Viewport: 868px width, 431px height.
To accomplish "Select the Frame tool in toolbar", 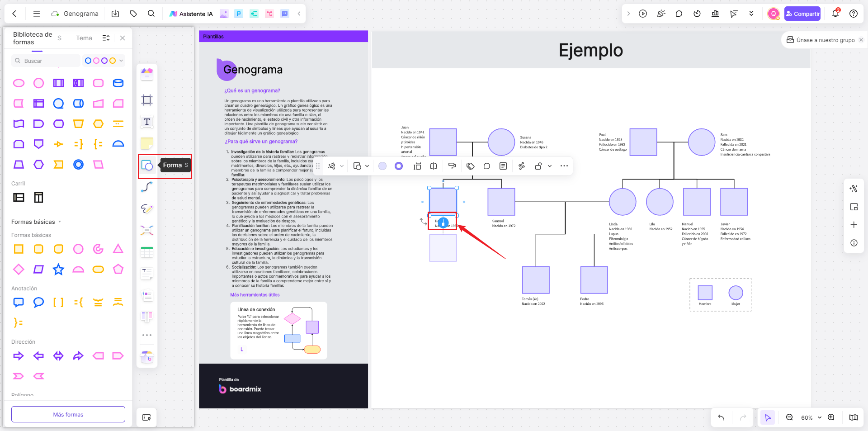I will tap(147, 100).
